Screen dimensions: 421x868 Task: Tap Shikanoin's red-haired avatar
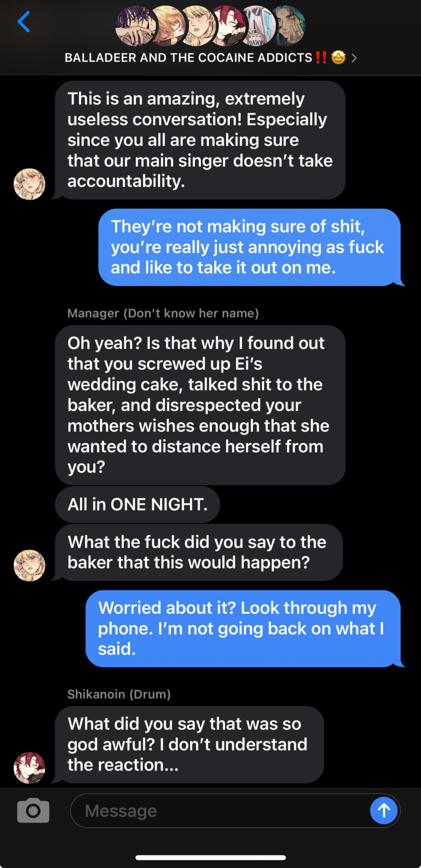[x=29, y=768]
